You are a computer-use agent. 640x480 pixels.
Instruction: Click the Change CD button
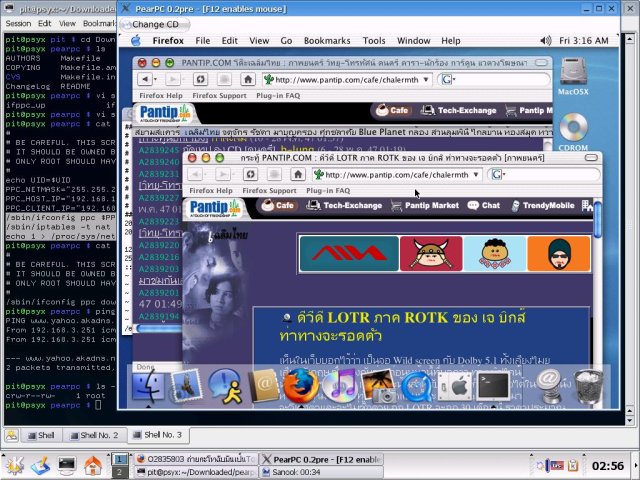click(155, 24)
